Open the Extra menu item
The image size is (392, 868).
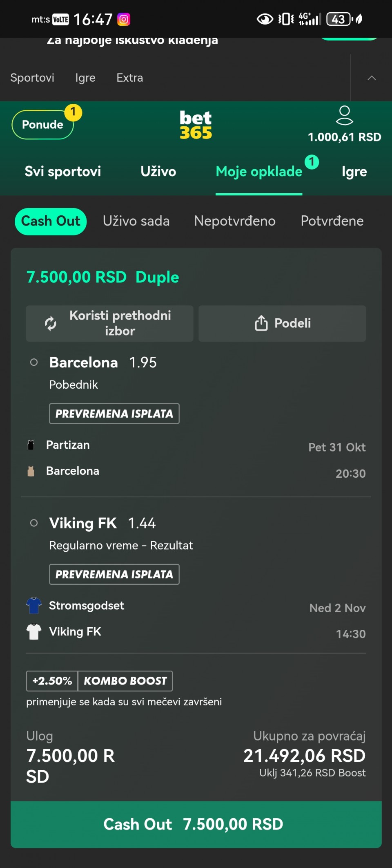click(x=129, y=78)
